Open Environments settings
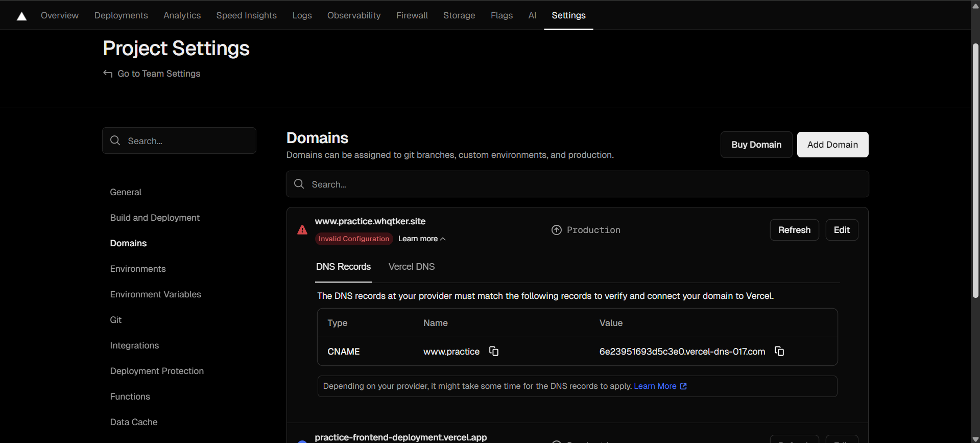 tap(138, 269)
